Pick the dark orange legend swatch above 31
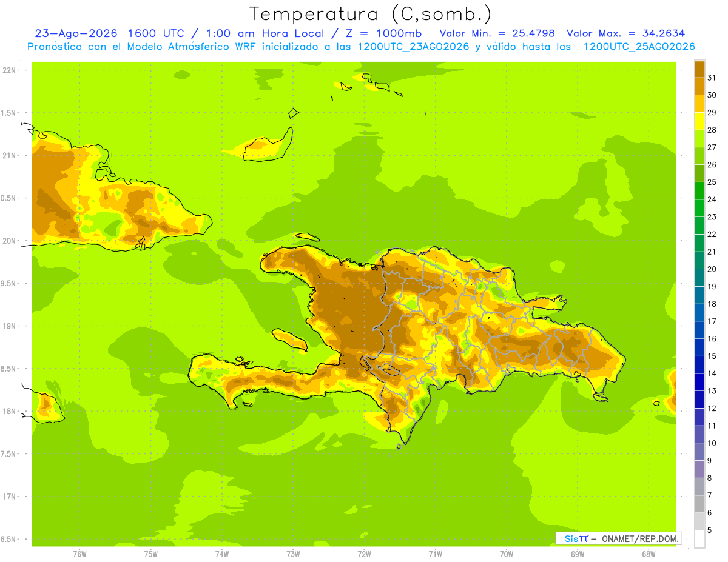The width and height of the screenshot is (728, 562). tap(699, 69)
